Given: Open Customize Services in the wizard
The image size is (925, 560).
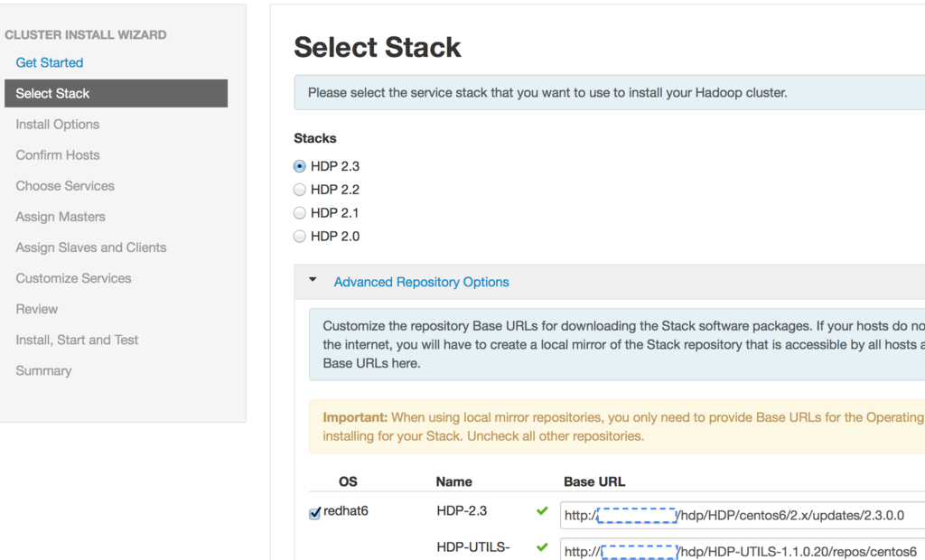Looking at the screenshot, I should click(73, 277).
